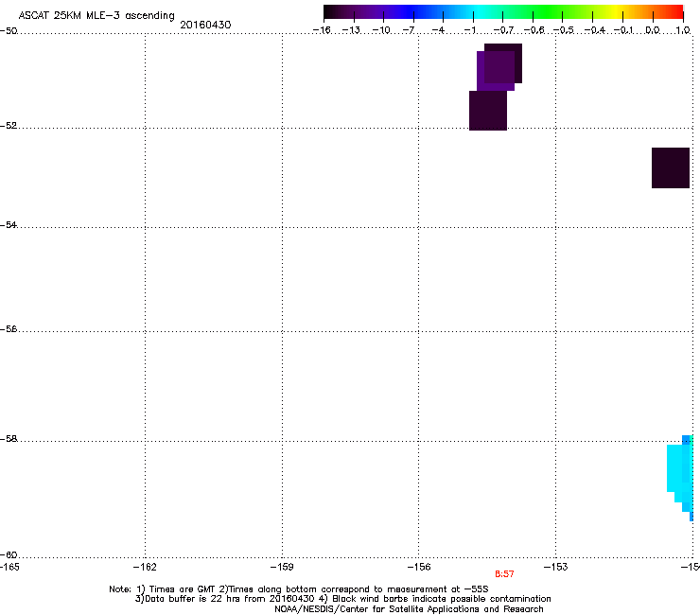Click colorbar tick label -0.5
The height and width of the screenshot is (615, 700).
click(x=564, y=30)
